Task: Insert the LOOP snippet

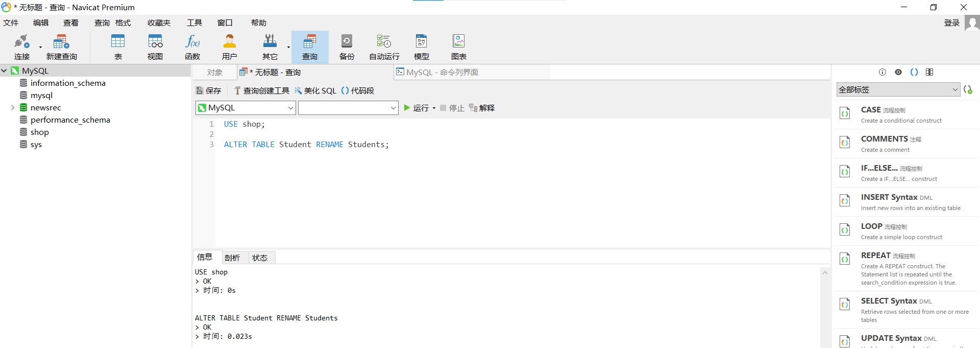Action: point(906,231)
